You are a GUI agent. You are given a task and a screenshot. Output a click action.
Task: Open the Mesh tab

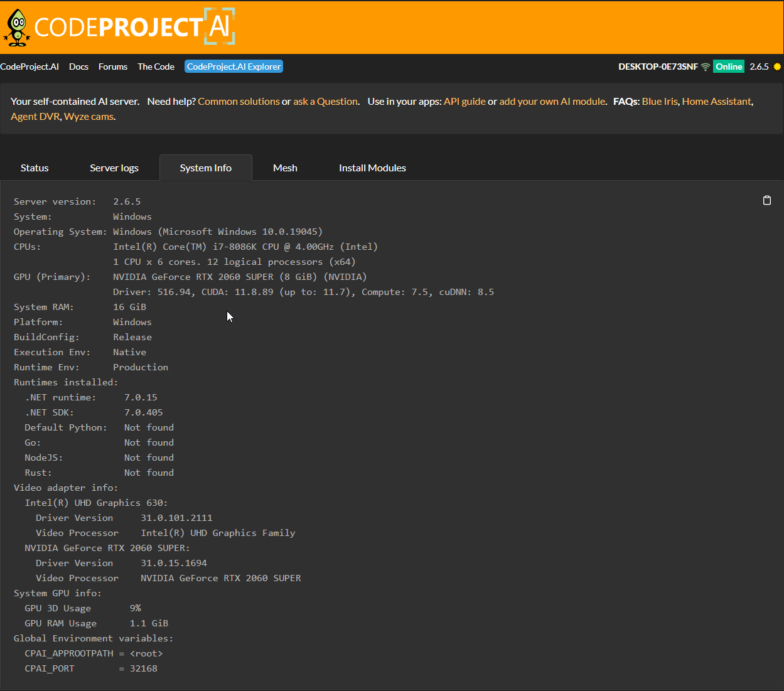285,168
